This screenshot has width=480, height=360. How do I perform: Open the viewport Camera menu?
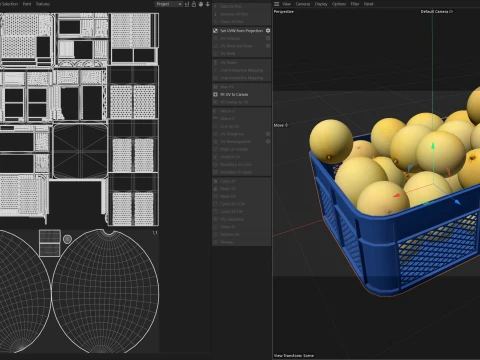[303, 4]
